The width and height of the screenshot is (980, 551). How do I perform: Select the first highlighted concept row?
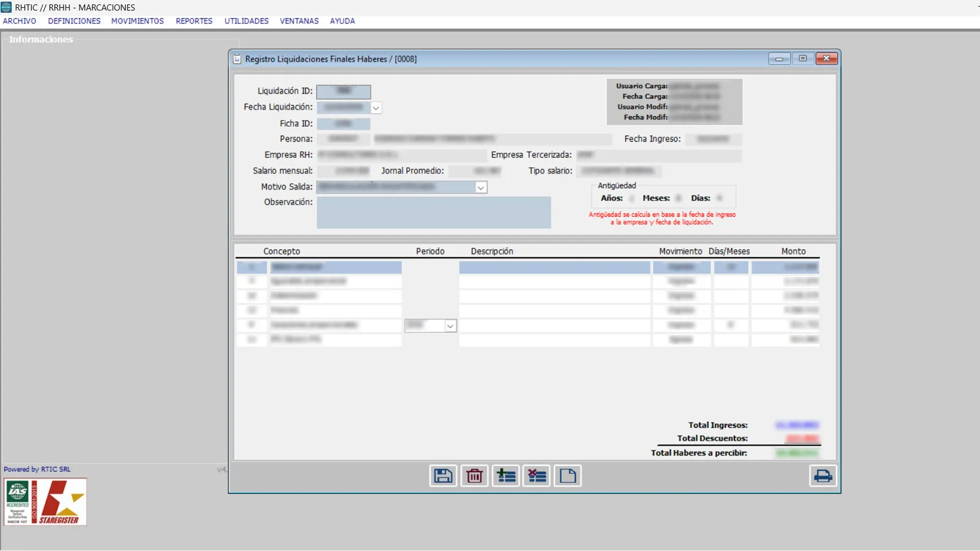528,267
